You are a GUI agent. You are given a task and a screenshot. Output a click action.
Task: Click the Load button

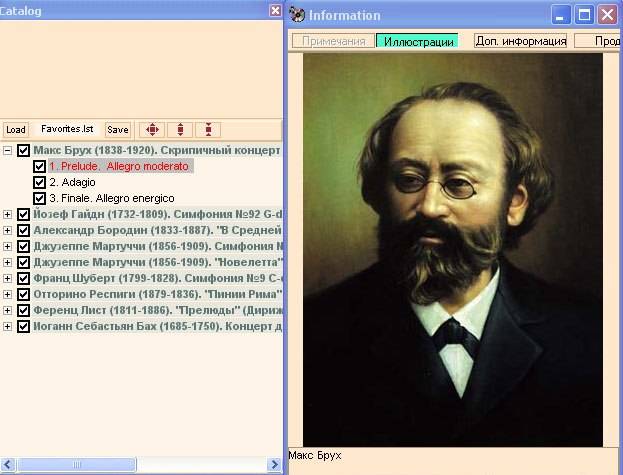[15, 129]
